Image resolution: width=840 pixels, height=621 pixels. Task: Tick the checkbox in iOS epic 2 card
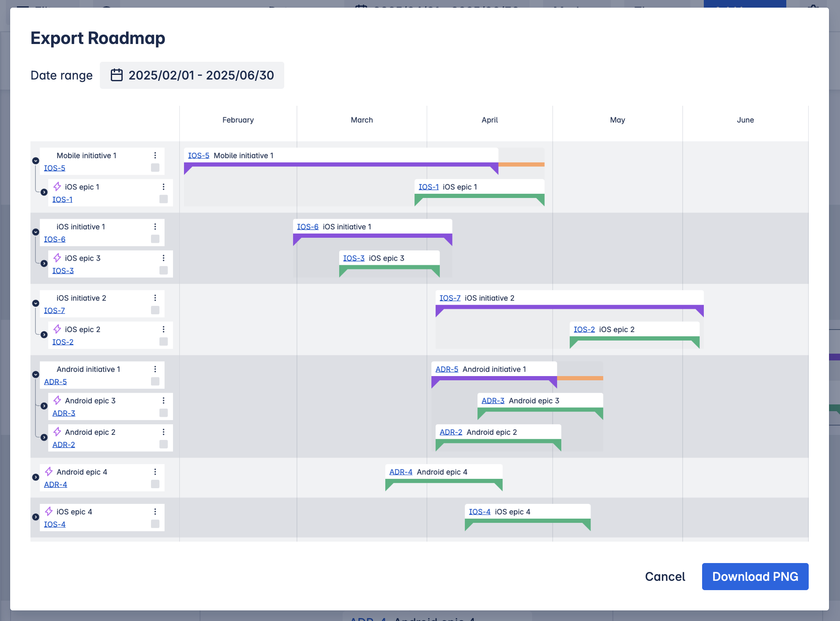pos(164,342)
